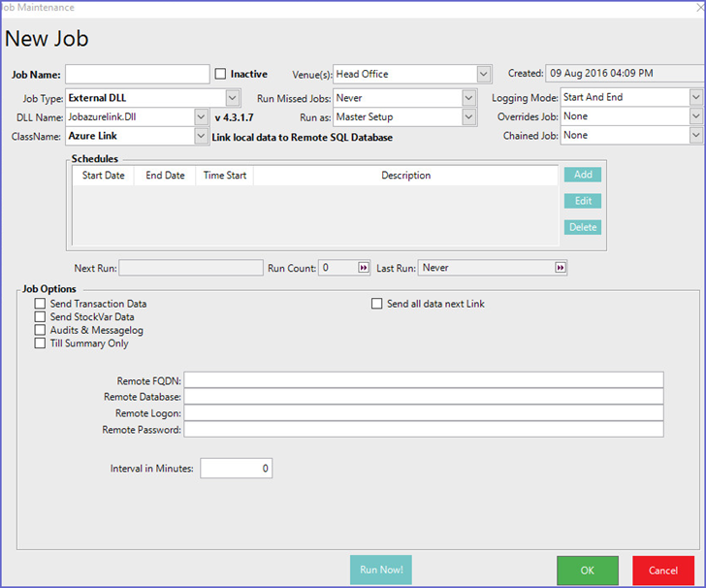
Task: Click the Start Date column header
Action: pos(103,176)
